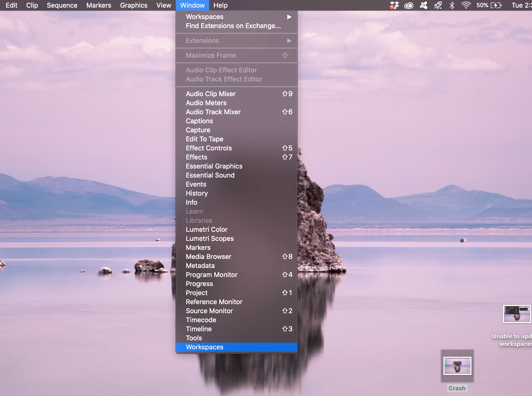
Task: Click the battery charging indicator
Action: click(496, 5)
